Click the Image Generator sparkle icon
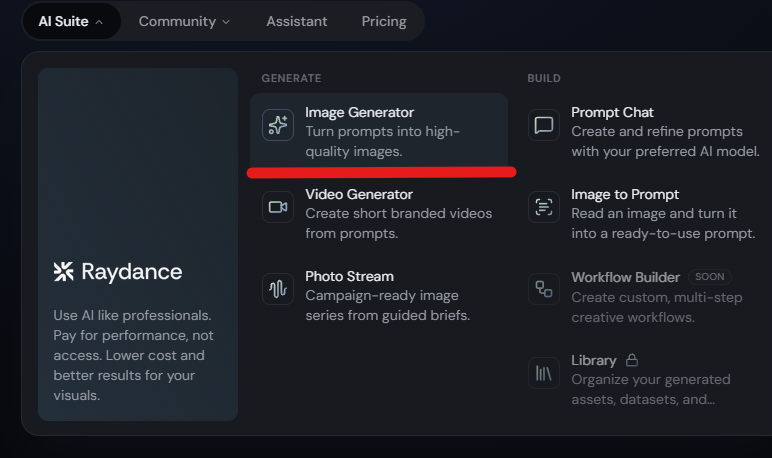 tap(278, 125)
